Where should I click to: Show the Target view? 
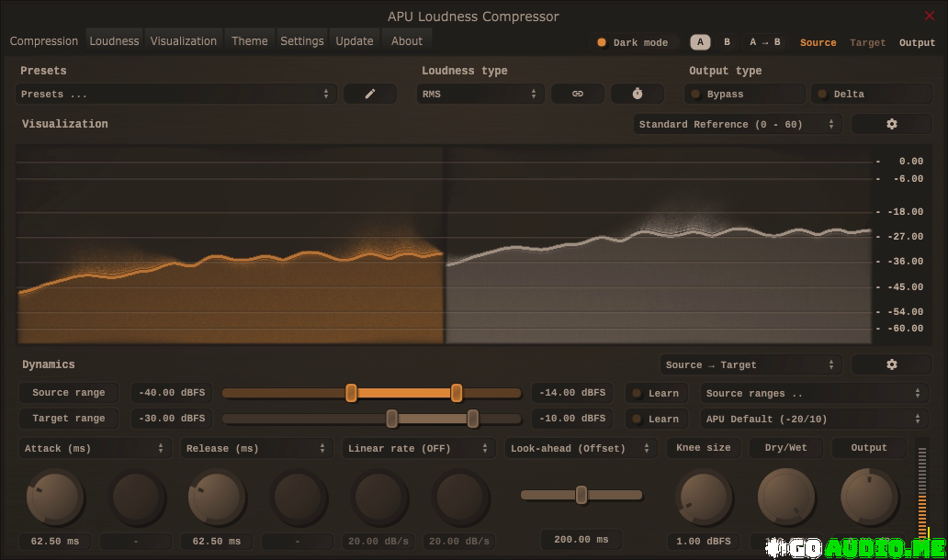tap(867, 42)
